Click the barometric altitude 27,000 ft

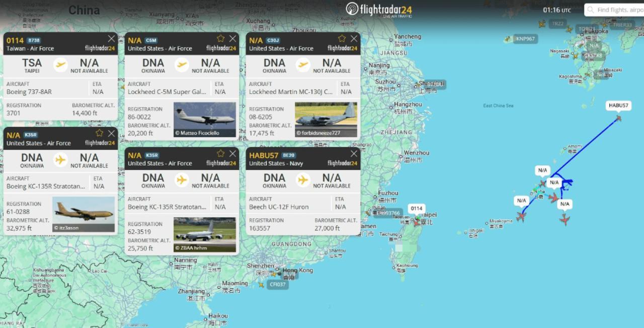pyautogui.click(x=328, y=228)
